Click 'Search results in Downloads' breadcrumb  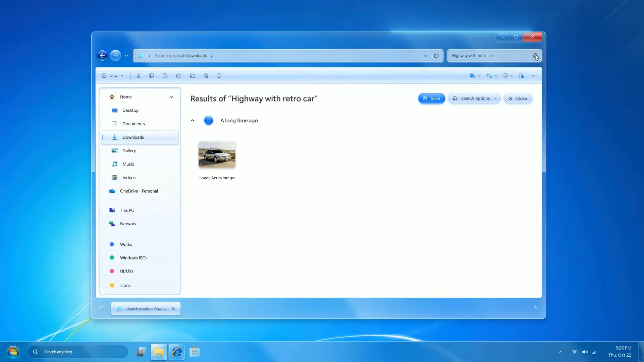[x=181, y=56]
